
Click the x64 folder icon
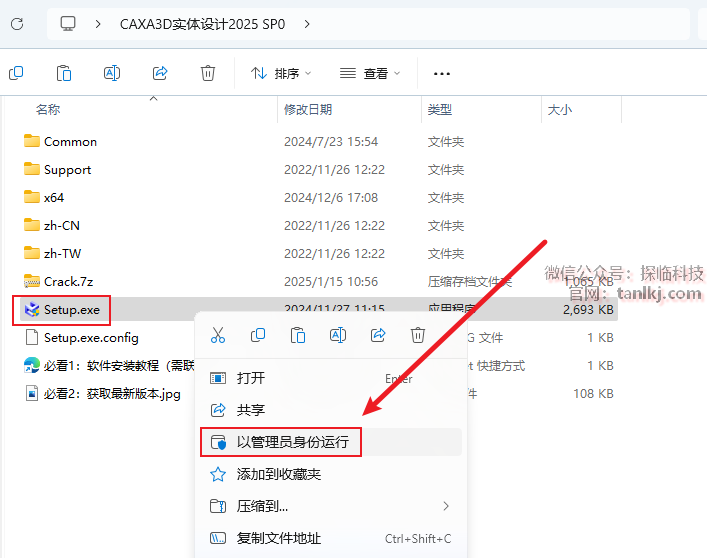(32, 197)
